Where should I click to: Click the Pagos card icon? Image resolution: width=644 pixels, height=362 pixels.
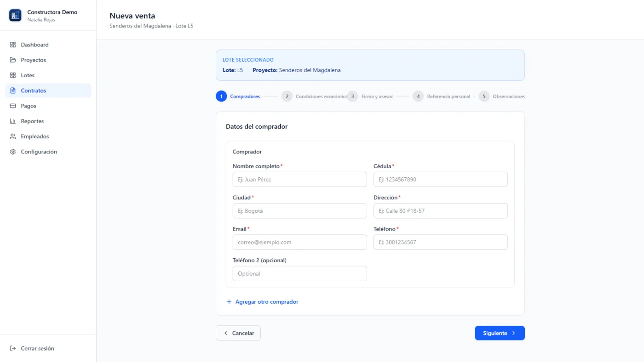13,106
